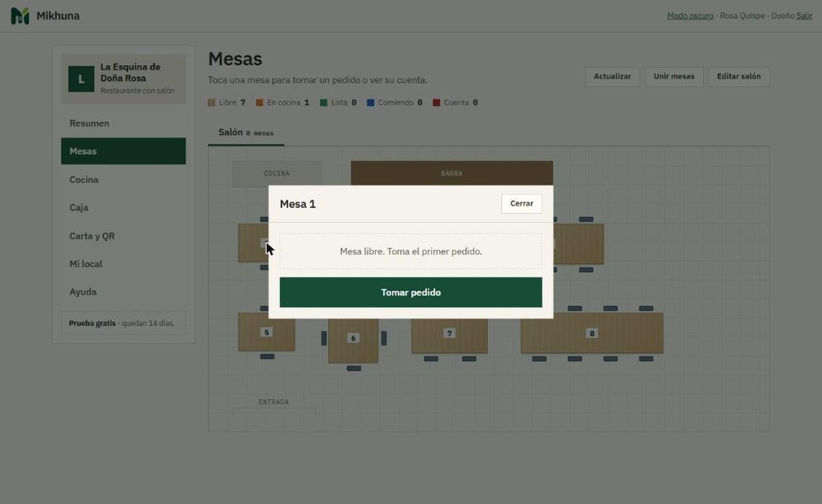822x504 pixels.
Task: Click the 'Mesa 1' dialog title
Action: pyautogui.click(x=297, y=205)
